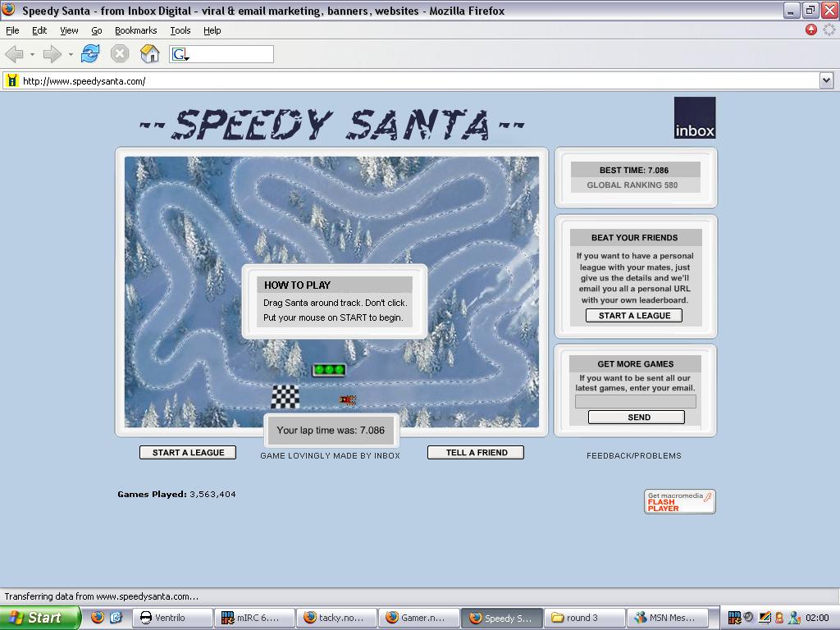Open the Tools menu
The height and width of the screenshot is (630, 840).
coord(180,30)
